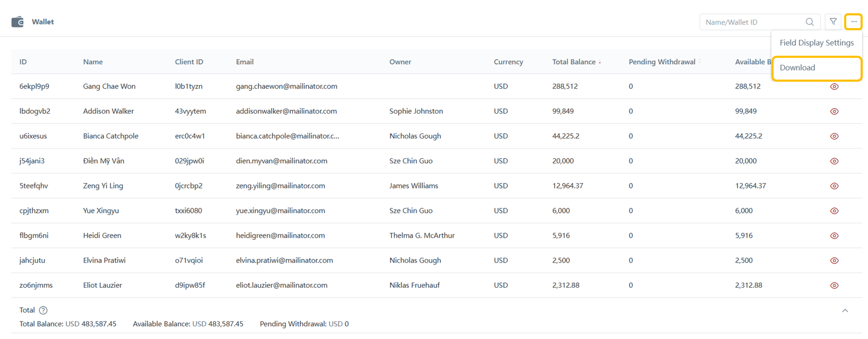This screenshot has height=339, width=868.
Task: Click eye icon for Eliot Lauzier
Action: click(834, 285)
